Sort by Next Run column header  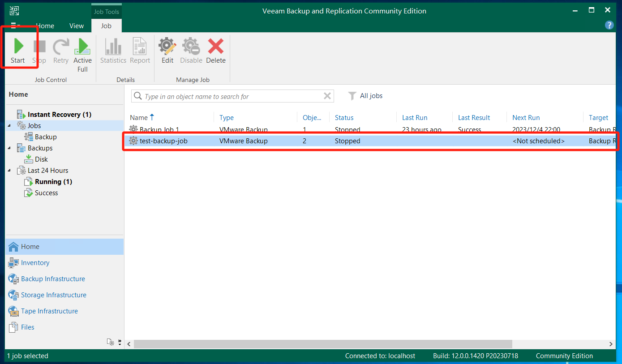click(x=526, y=117)
